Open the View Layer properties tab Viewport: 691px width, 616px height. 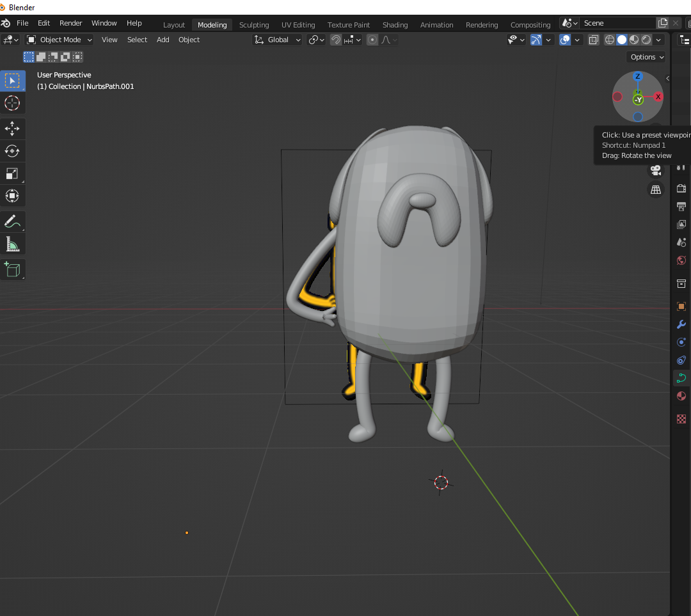681,225
